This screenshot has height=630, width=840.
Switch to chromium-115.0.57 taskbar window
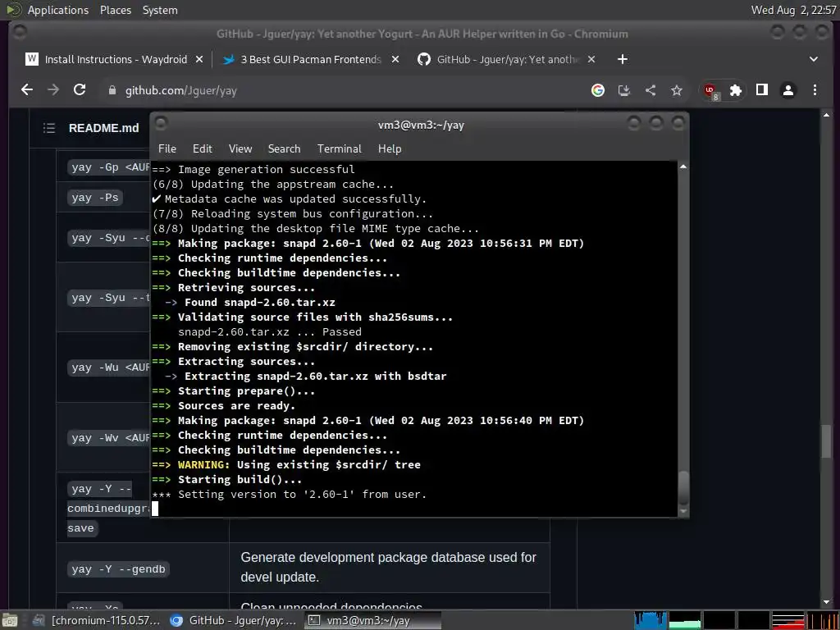97,620
